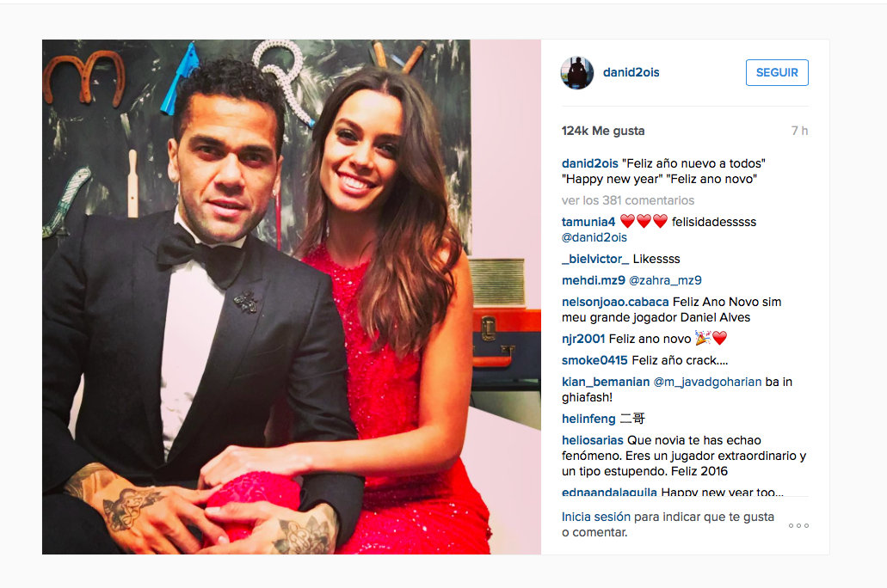This screenshot has height=588, width=887.
Task: Click Inicia sesión login link
Action: 595,517
